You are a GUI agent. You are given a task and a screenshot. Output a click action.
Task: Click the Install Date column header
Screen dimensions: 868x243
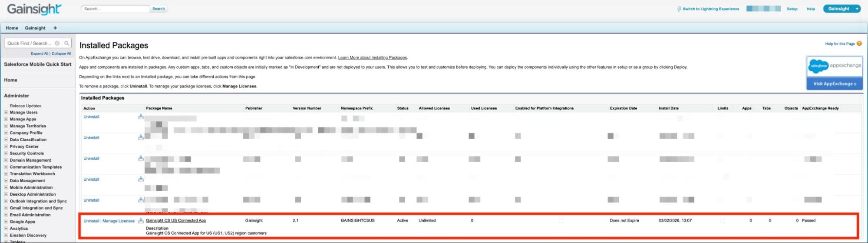668,108
